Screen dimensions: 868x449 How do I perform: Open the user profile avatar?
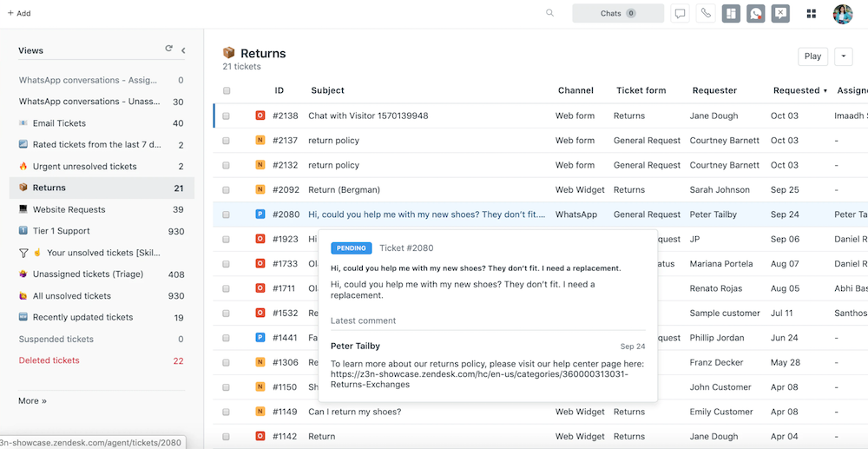(843, 14)
